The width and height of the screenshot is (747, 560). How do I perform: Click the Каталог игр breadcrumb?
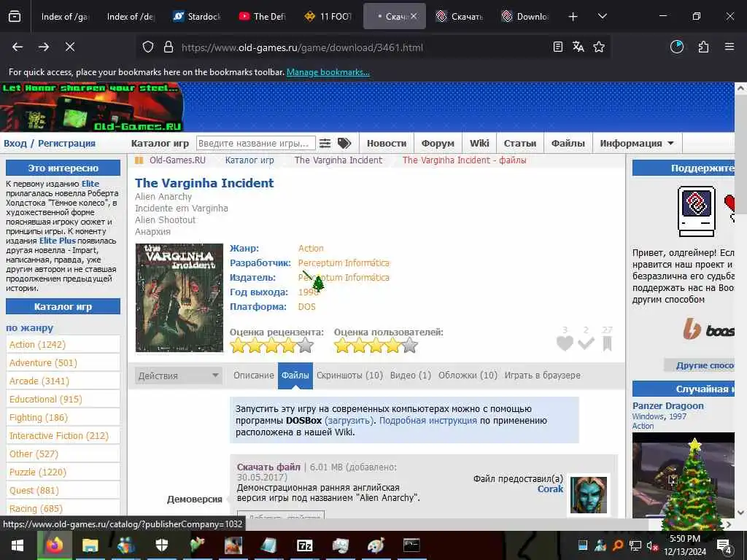point(249,160)
